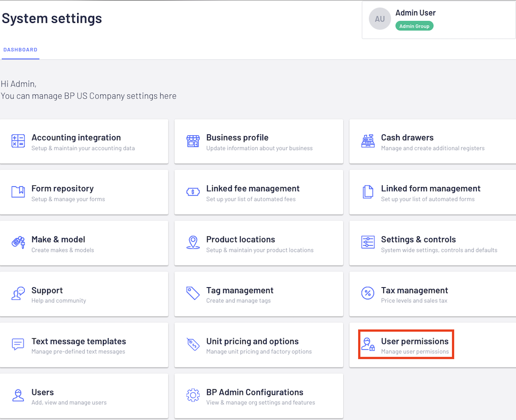
Task: Click the Product locations map pin icon
Action: [193, 243]
